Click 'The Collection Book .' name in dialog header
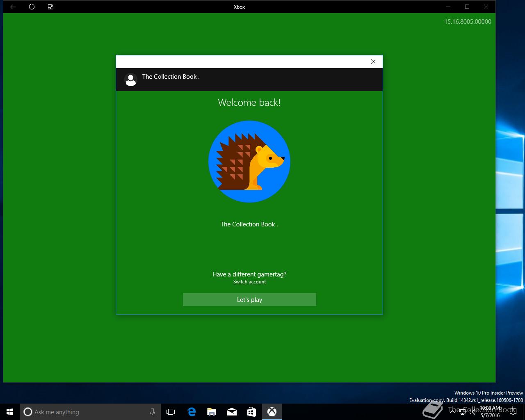 171,77
